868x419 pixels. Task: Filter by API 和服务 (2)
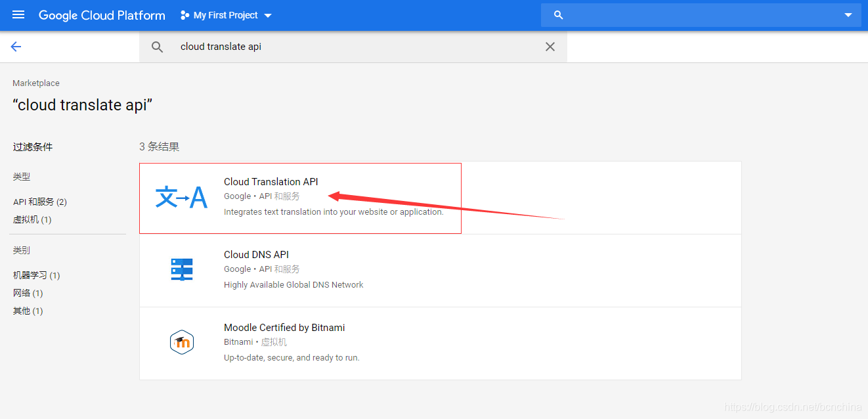tap(40, 202)
